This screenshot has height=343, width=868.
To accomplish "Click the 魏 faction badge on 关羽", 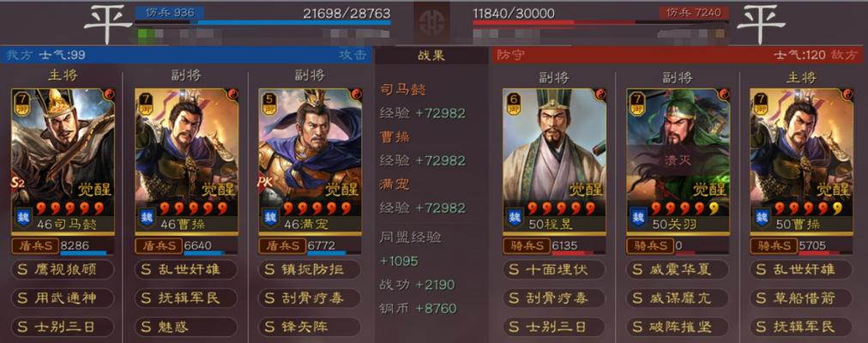I will click(637, 217).
